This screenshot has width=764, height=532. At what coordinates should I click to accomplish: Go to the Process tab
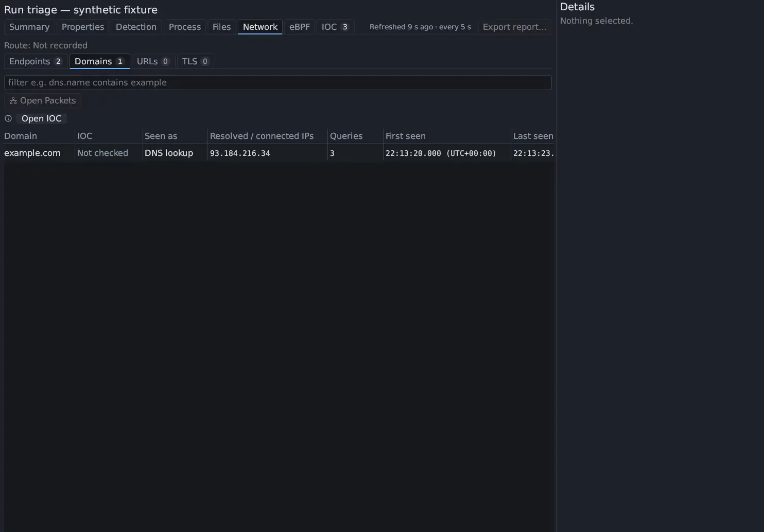tap(185, 27)
